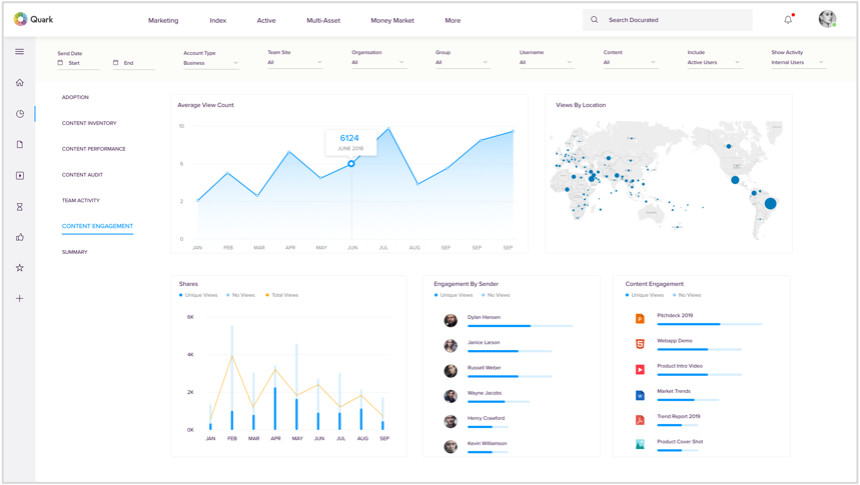
Task: Open the Group dropdown
Action: click(462, 63)
